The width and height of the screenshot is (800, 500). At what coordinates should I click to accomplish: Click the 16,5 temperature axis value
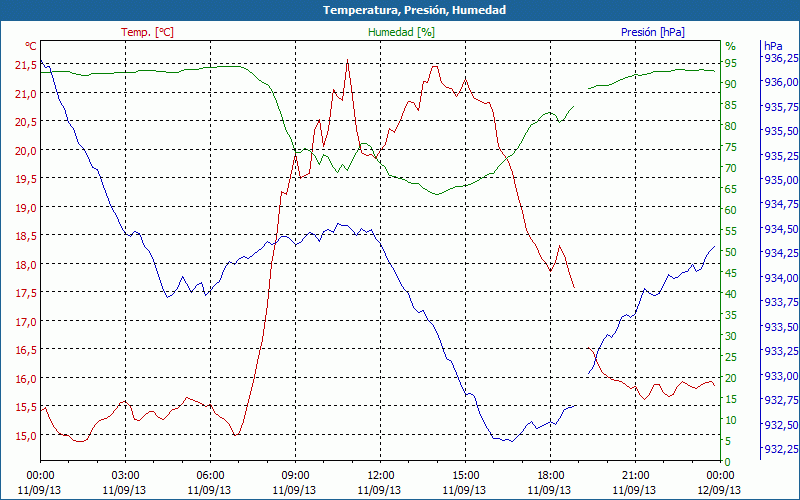click(x=27, y=350)
